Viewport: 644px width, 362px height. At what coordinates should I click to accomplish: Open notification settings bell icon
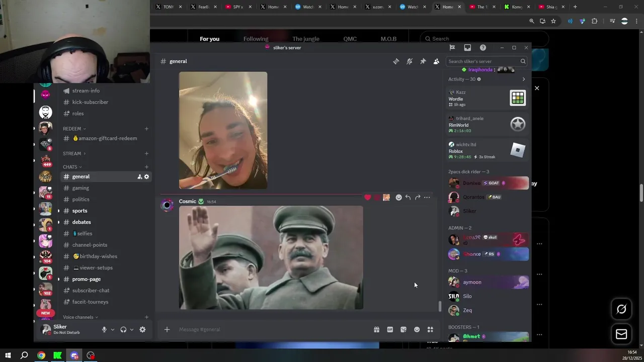(410, 61)
